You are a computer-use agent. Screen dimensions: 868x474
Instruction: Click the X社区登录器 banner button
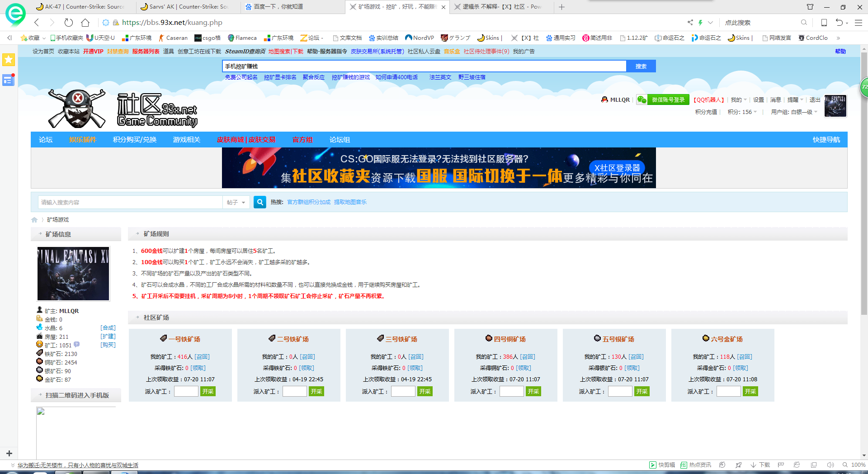pos(618,167)
